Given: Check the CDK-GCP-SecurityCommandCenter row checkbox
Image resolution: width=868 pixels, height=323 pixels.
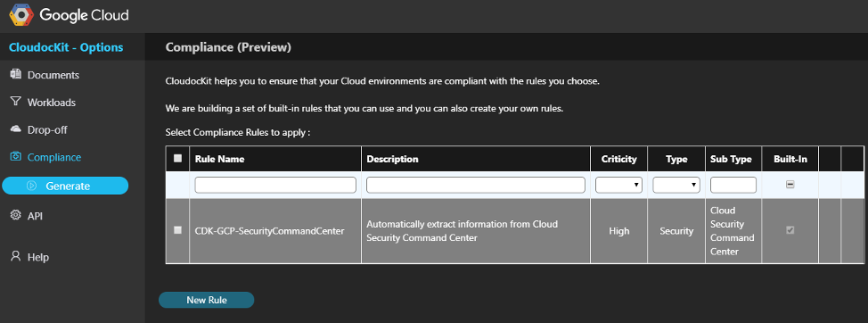Looking at the screenshot, I should (x=177, y=230).
